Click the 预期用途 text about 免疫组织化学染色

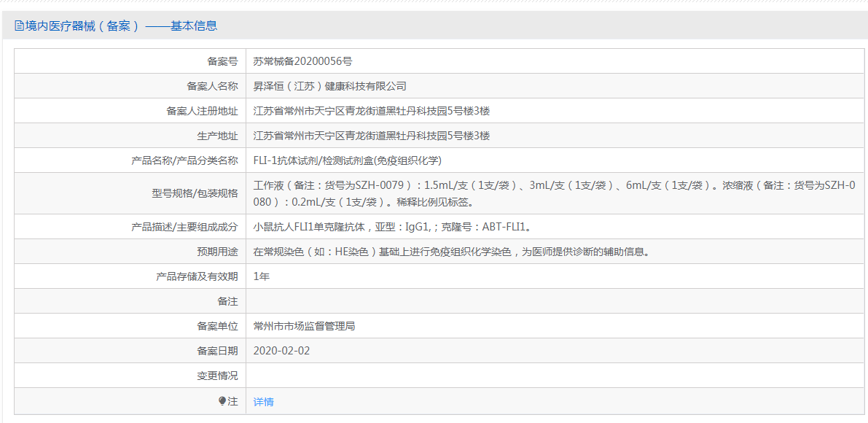tap(451, 252)
